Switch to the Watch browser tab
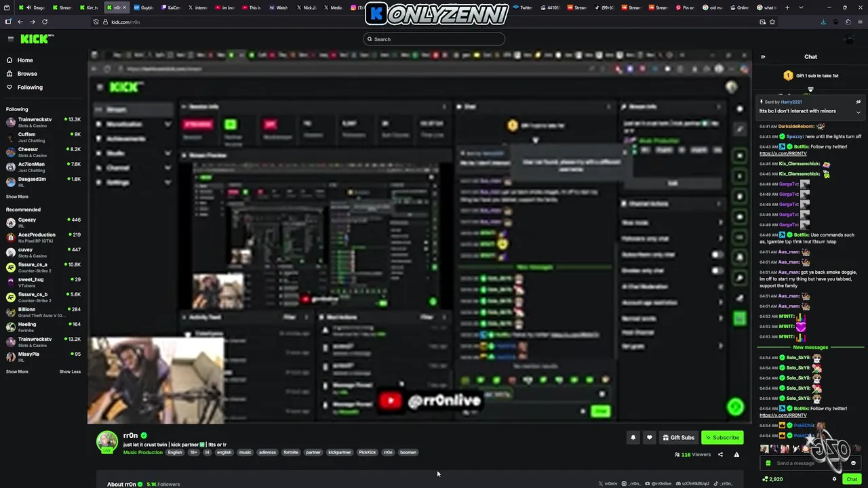Screen dimensions: 868x488 coord(279,7)
